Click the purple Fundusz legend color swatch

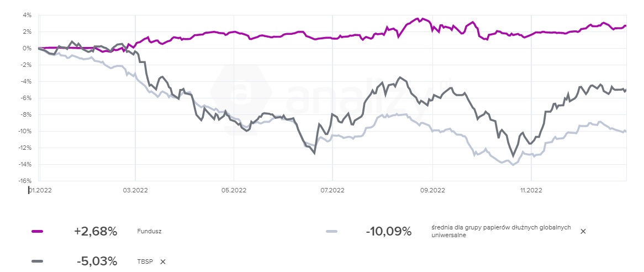tap(38, 232)
